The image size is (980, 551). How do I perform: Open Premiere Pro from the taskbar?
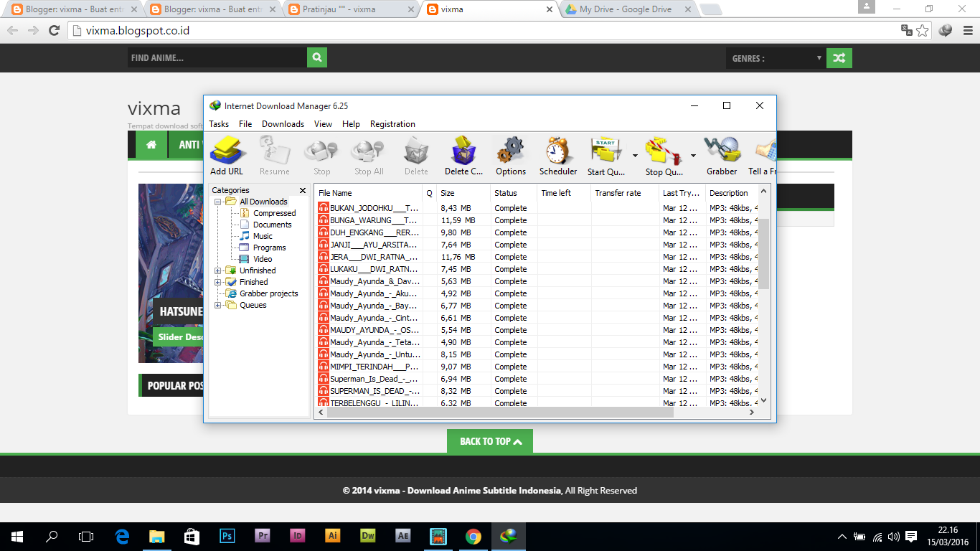[262, 536]
